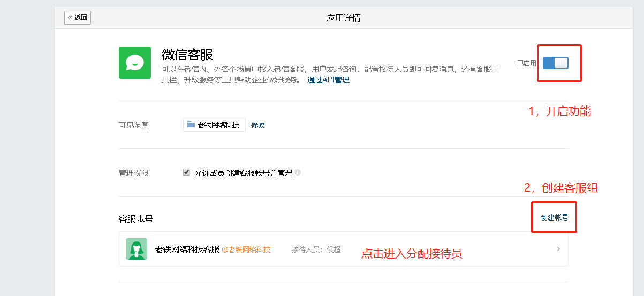This screenshot has width=644, height=296.
Task: Click the 老铁网络科技 department tag
Action: (214, 125)
